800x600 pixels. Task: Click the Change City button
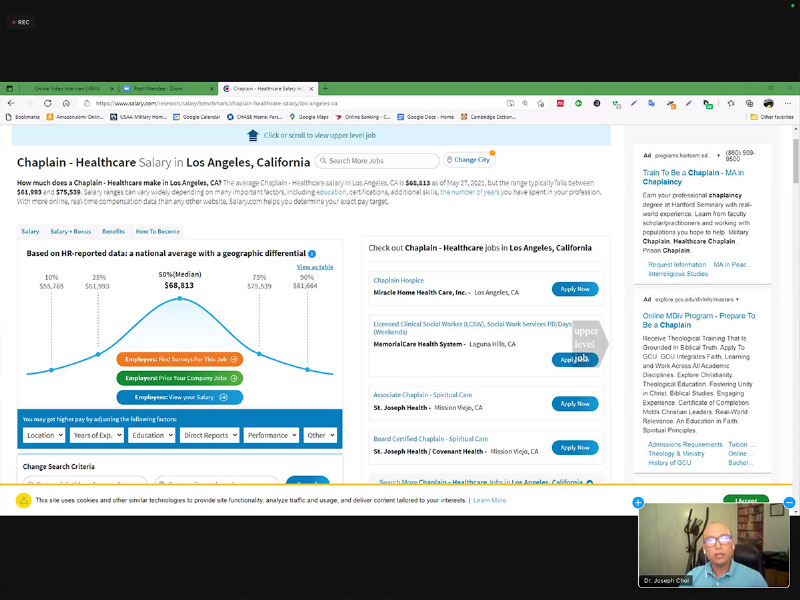coord(468,160)
